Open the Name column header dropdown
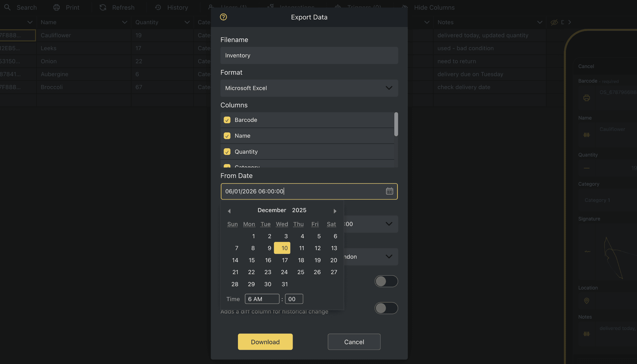This screenshot has height=364, width=637. pos(125,22)
